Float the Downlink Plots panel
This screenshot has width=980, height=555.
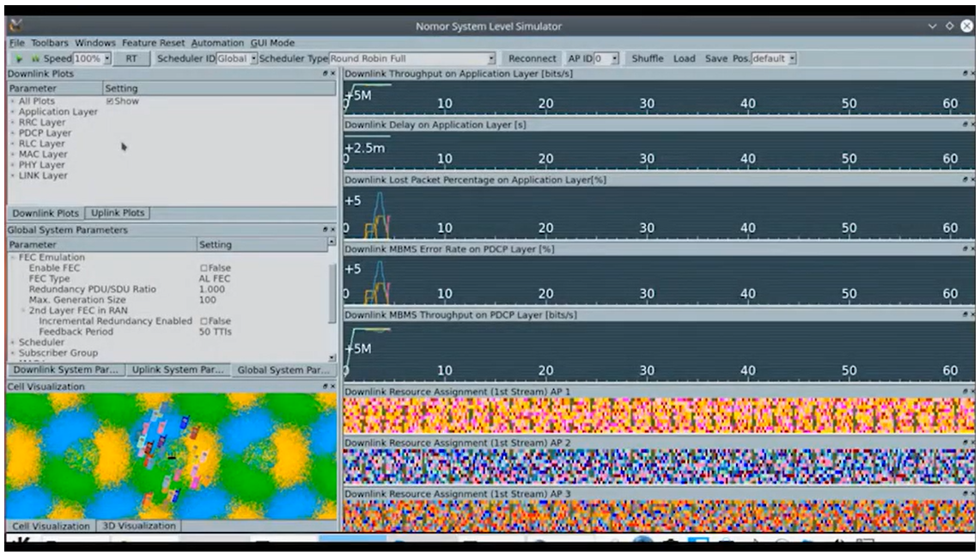[x=325, y=75]
